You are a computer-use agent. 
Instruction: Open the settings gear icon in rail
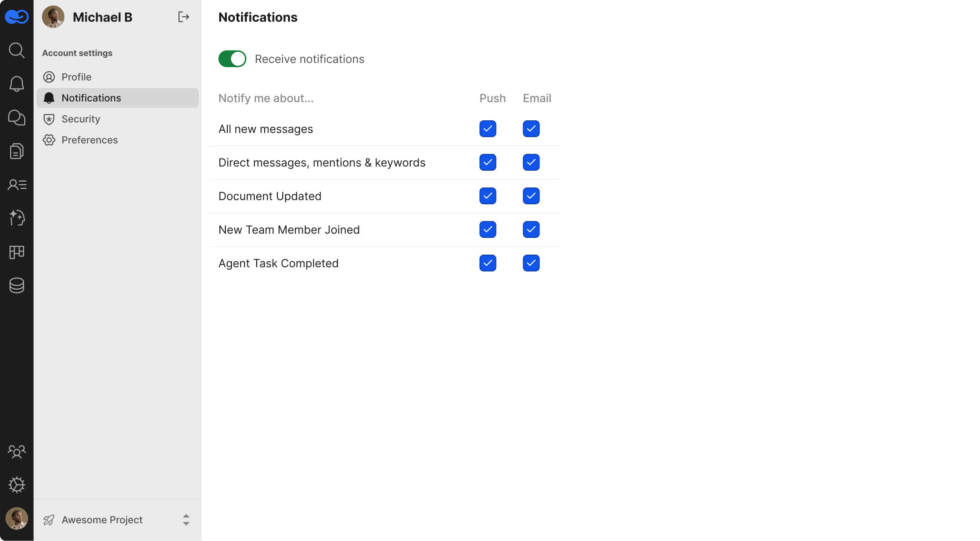pos(17,485)
